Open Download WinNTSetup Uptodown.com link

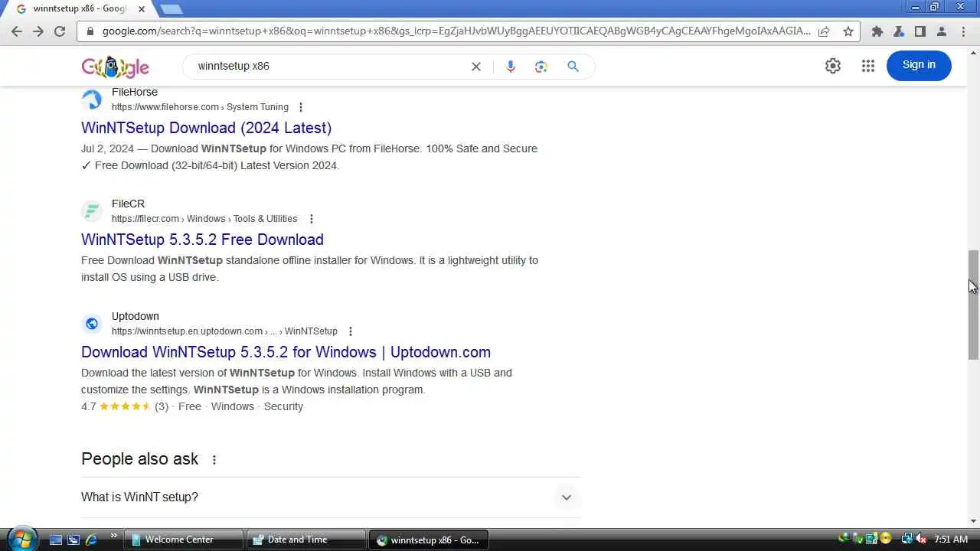coord(286,352)
